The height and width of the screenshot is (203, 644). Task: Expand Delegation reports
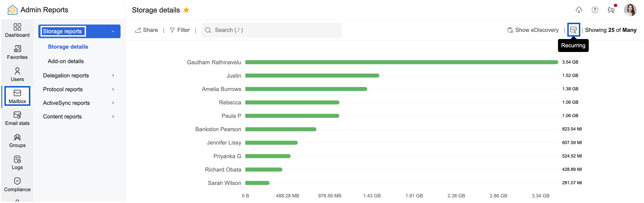click(x=66, y=75)
